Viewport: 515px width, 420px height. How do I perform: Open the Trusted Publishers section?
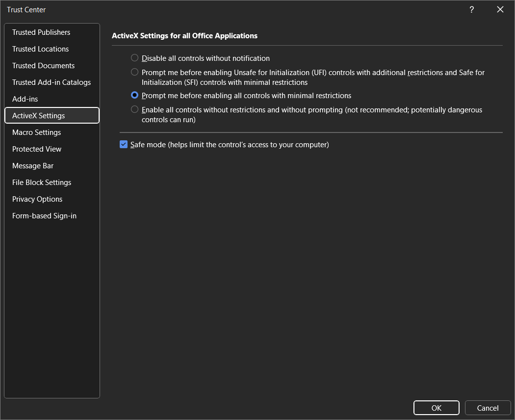pyautogui.click(x=41, y=32)
